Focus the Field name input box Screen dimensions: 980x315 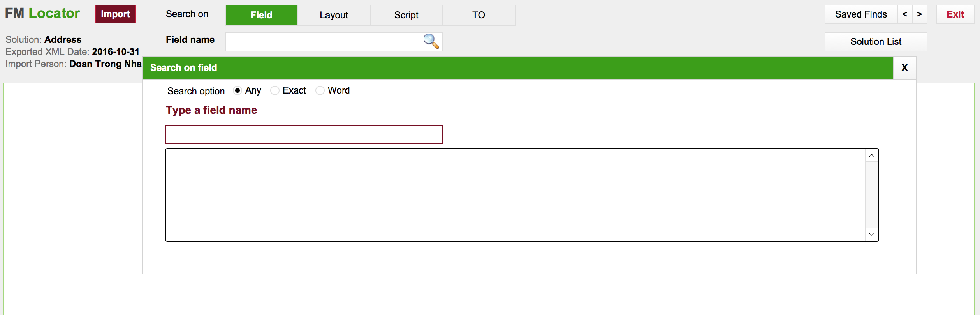point(323,41)
